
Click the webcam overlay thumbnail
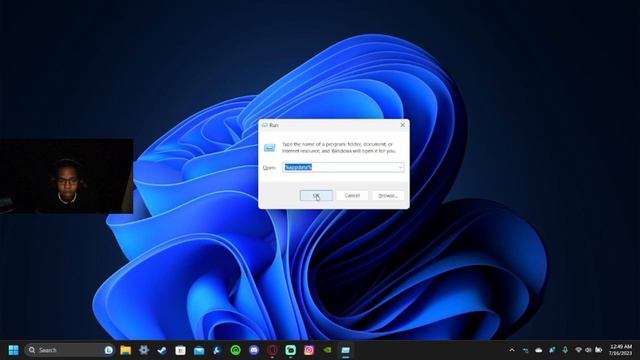(x=66, y=176)
